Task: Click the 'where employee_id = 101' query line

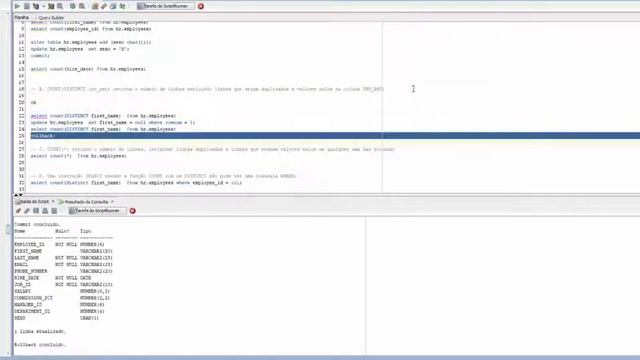Action: [136, 182]
